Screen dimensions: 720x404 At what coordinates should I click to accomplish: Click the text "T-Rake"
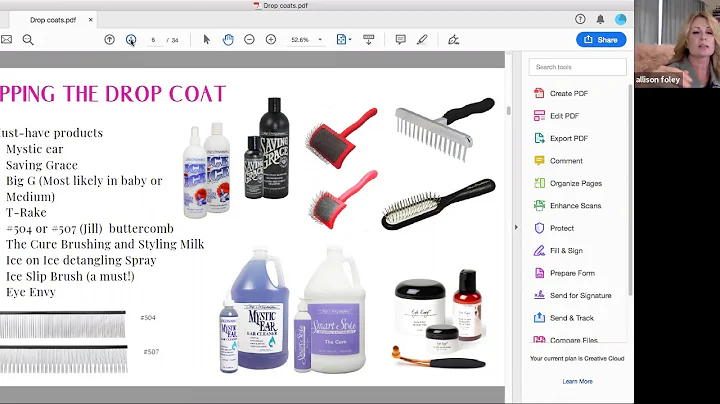tap(26, 213)
